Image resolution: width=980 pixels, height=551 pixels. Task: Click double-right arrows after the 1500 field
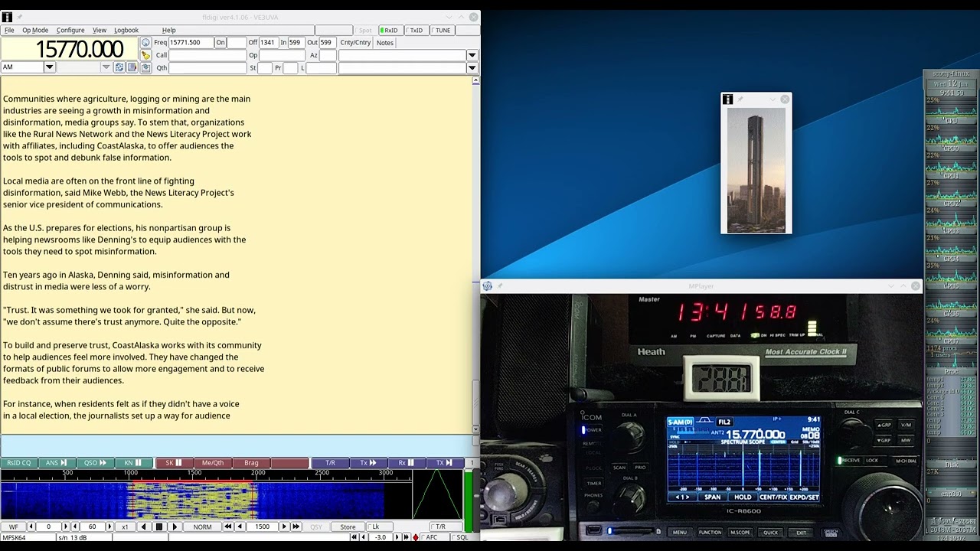tap(296, 527)
